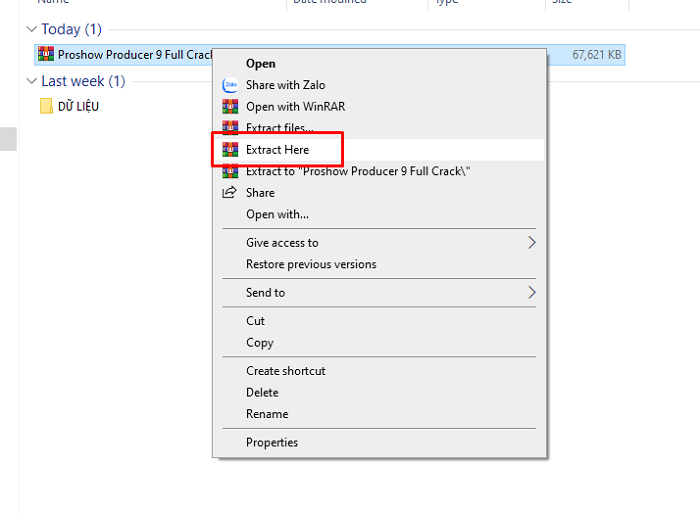This screenshot has width=700, height=514.
Task: Click the Last week (1) group header
Action: [x=83, y=81]
